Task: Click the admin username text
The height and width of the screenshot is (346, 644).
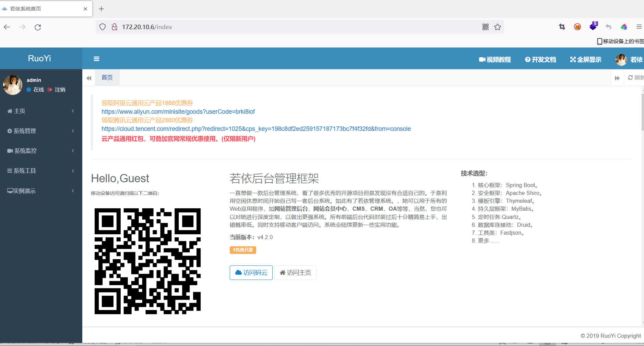Action: 34,80
